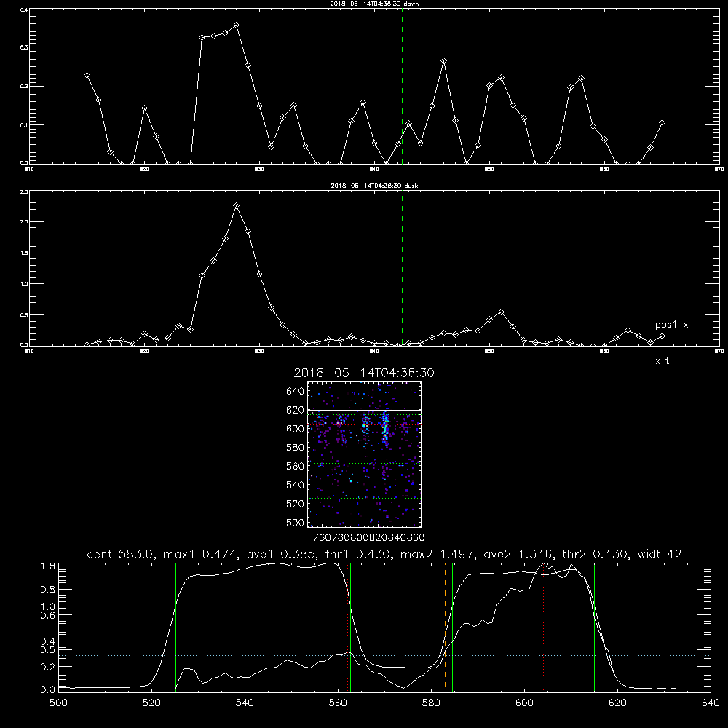Click the dawn plot peak marker near 846
728x728 pixels.
(443, 61)
